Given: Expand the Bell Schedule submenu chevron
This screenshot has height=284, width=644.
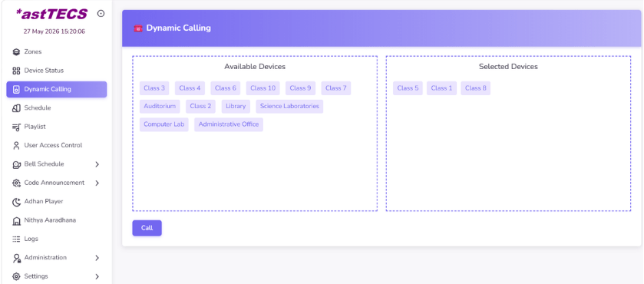Looking at the screenshot, I should (x=97, y=164).
